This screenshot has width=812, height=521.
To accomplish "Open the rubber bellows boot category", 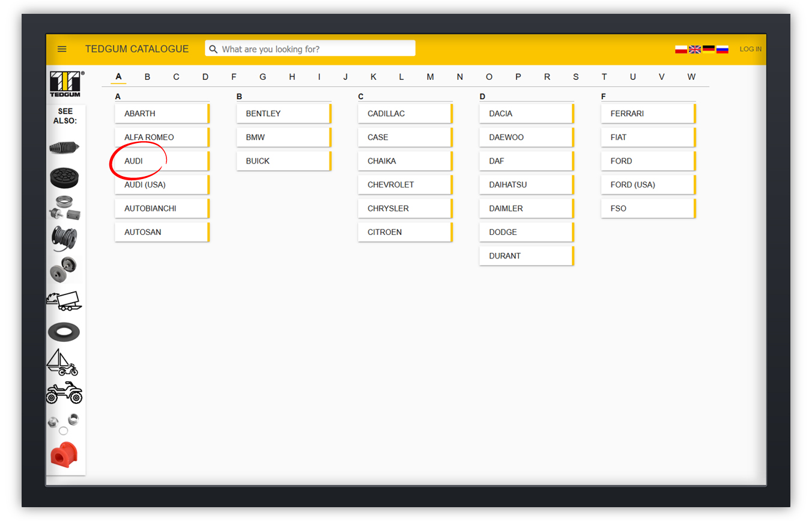I will [64, 148].
